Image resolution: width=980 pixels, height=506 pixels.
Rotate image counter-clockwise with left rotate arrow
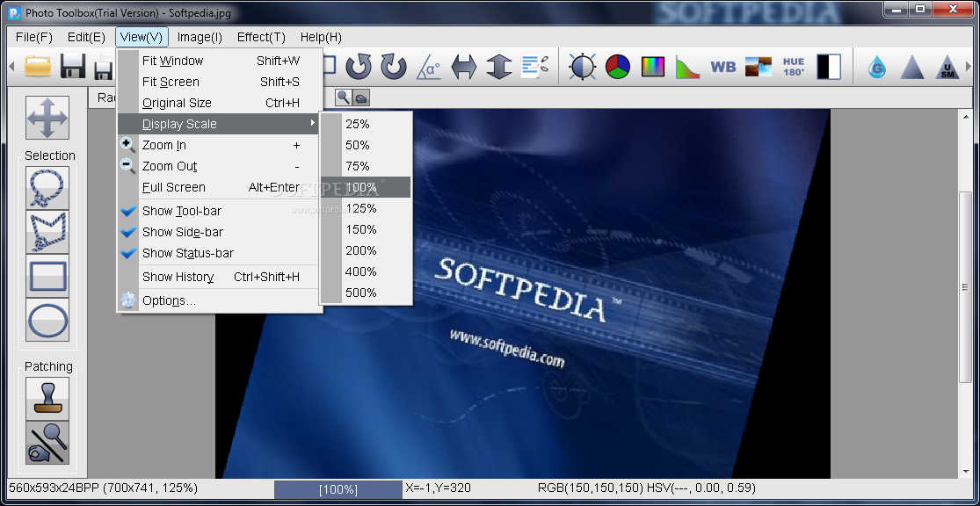[x=359, y=66]
